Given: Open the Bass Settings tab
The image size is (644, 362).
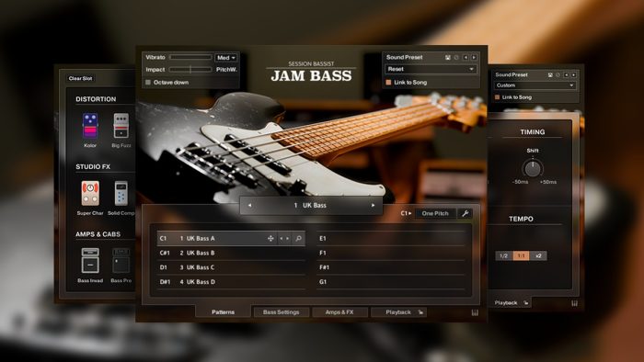Looking at the screenshot, I should pyautogui.click(x=281, y=312).
